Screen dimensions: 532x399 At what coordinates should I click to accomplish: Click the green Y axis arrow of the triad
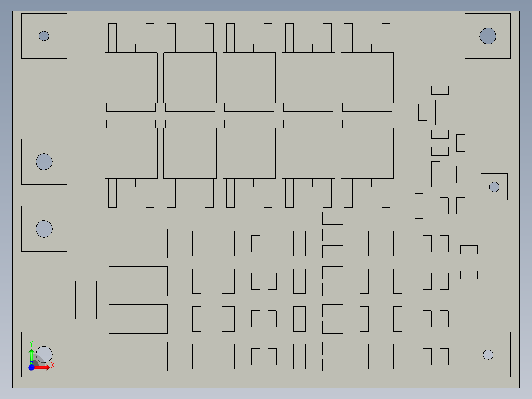pyautogui.click(x=31, y=357)
